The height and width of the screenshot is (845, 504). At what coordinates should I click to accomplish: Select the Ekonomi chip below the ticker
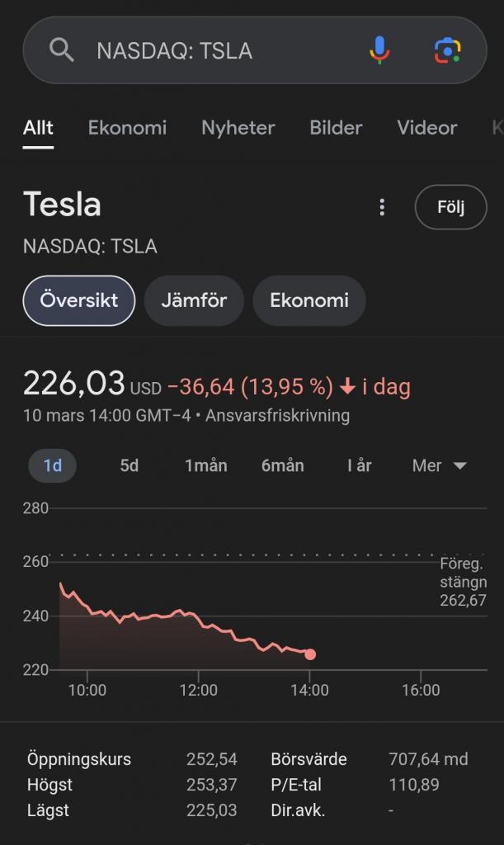[309, 300]
